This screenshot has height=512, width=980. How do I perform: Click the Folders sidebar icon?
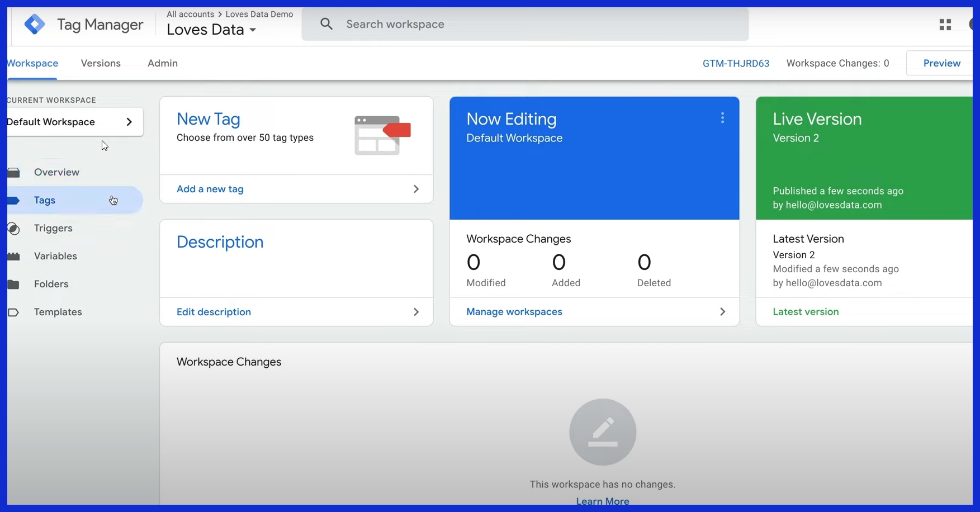coord(14,284)
